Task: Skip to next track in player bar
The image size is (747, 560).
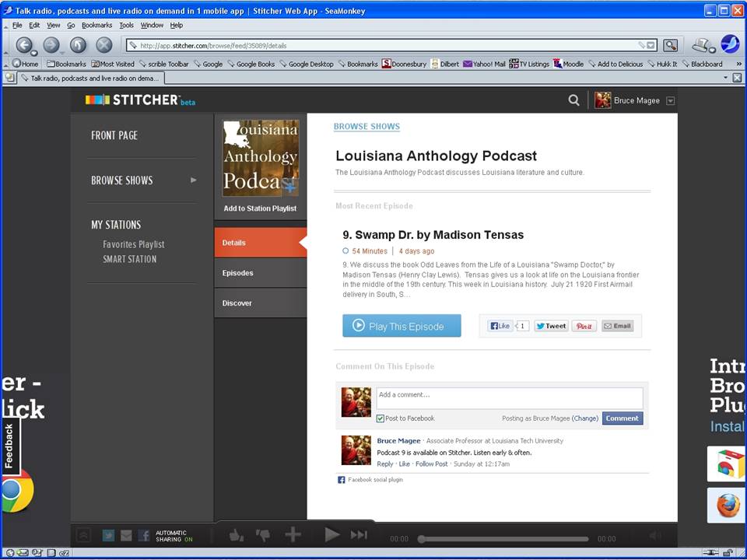Action: 359,535
